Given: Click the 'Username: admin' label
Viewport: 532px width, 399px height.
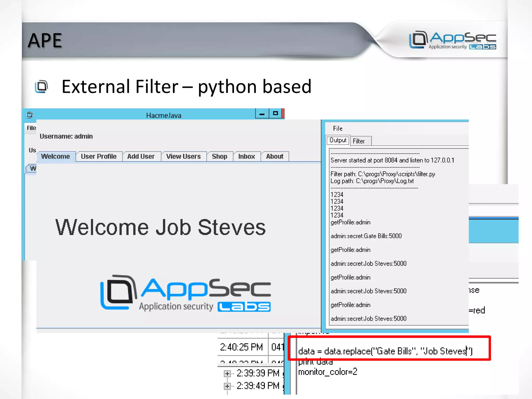Looking at the screenshot, I should point(66,136).
